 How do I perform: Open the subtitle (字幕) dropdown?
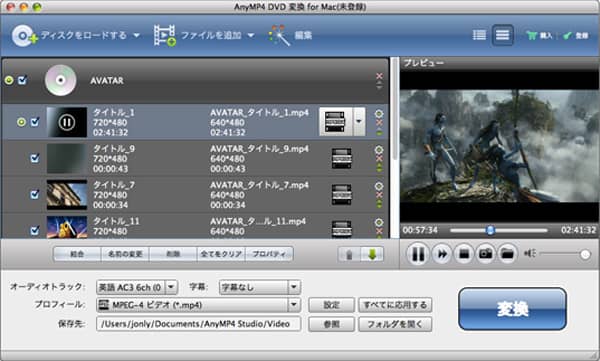(294, 287)
